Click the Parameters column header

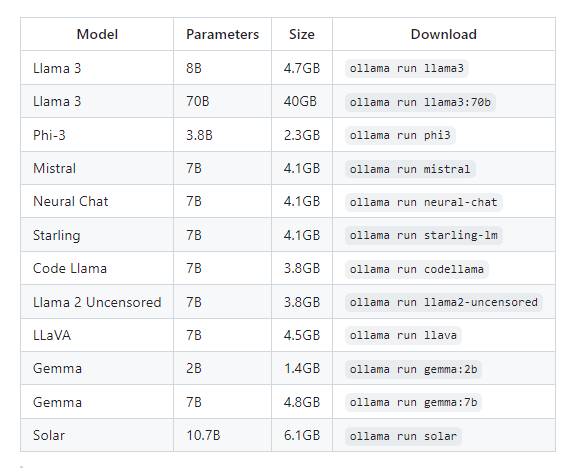point(222,34)
